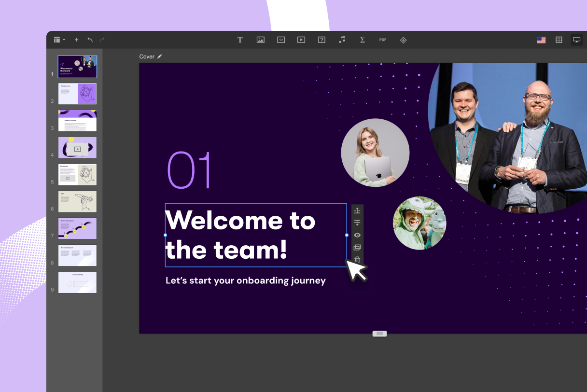Insert an embed code block
Viewport: 587px width, 392px height.
coord(281,40)
